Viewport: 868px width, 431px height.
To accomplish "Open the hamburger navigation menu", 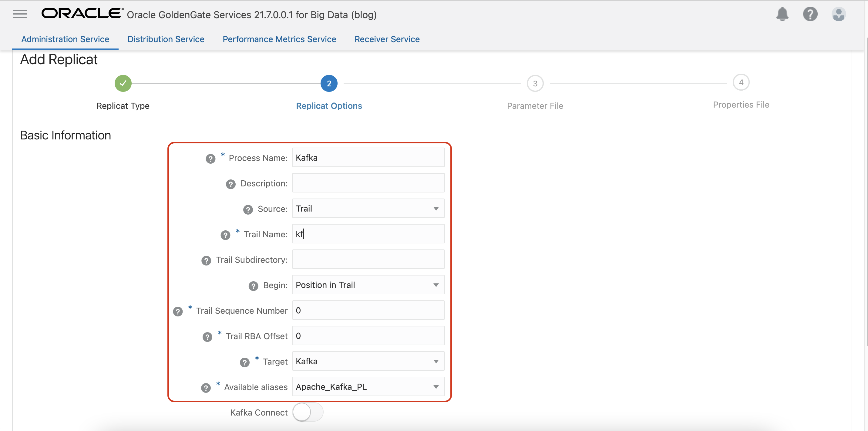I will (x=19, y=14).
